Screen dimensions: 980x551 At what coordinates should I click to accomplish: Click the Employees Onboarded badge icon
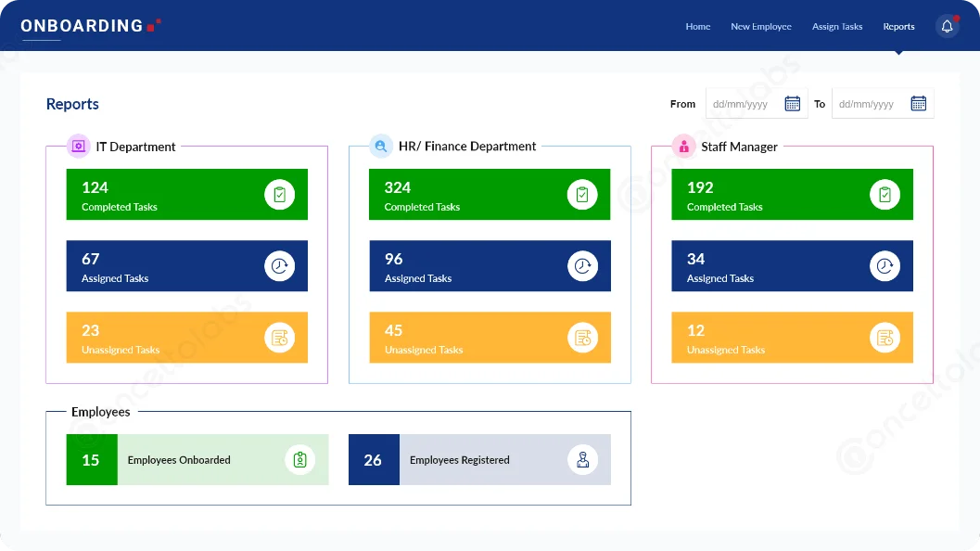(x=299, y=460)
